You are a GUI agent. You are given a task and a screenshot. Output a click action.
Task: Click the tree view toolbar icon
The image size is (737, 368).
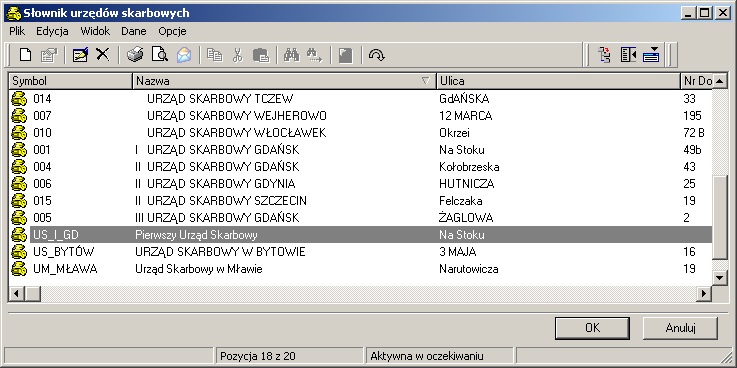pos(604,55)
